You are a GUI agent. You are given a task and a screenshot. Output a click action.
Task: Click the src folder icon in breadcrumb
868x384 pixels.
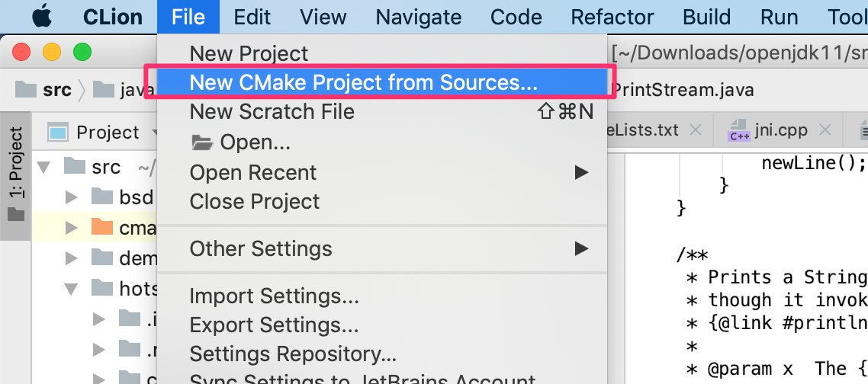pos(26,90)
